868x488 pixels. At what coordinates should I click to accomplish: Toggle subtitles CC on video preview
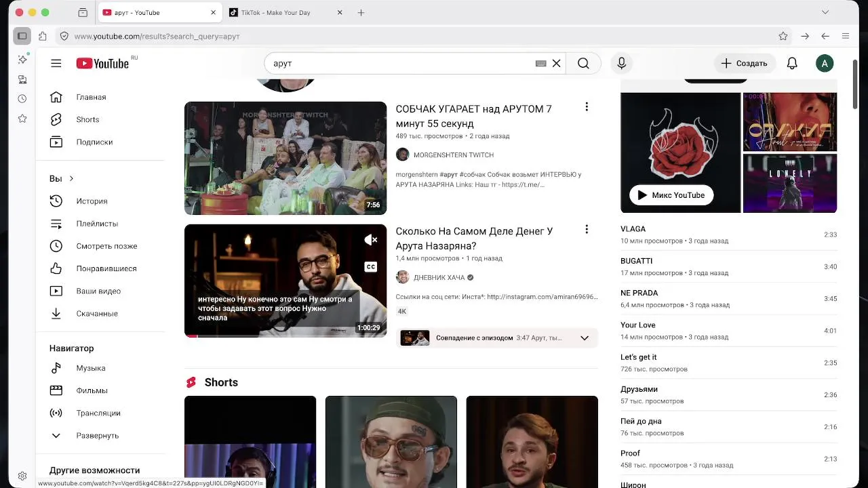click(371, 267)
